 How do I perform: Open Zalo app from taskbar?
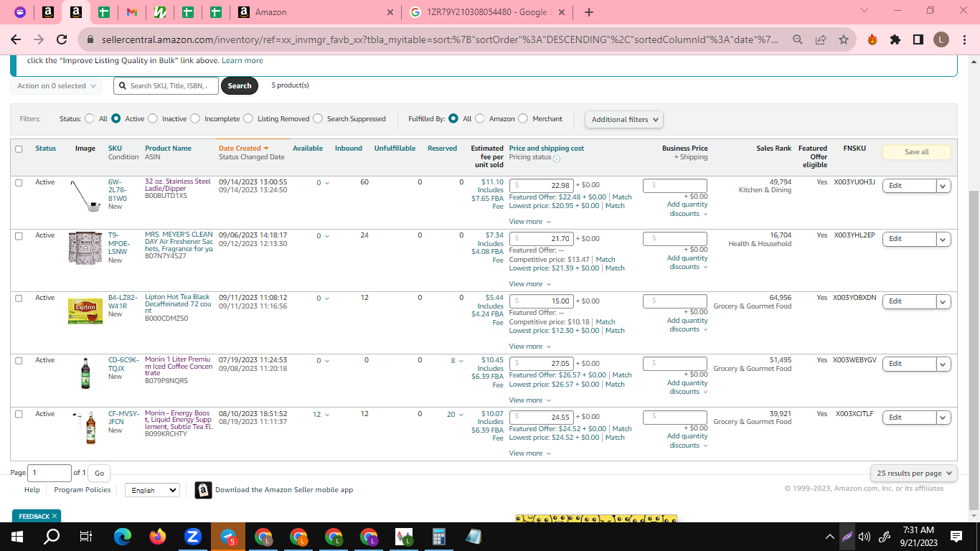tap(192, 537)
